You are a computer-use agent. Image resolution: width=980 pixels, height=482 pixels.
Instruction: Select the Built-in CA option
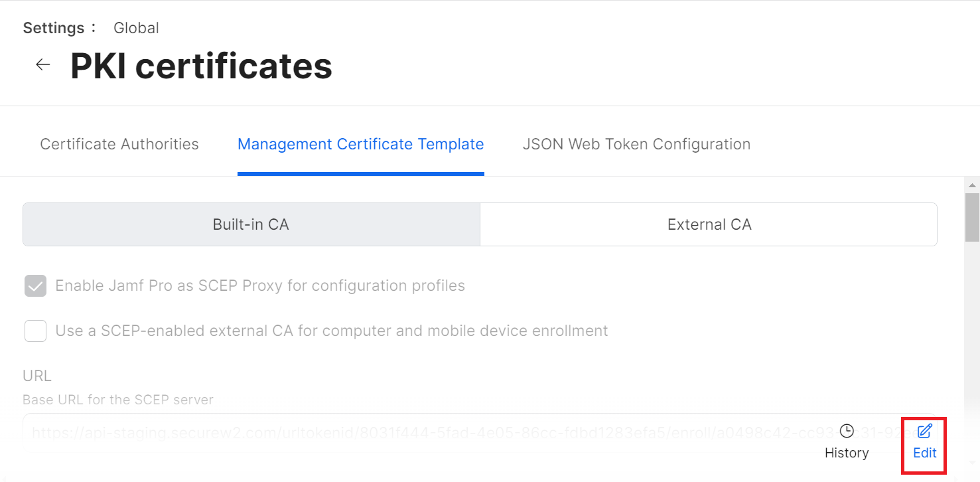(x=251, y=224)
